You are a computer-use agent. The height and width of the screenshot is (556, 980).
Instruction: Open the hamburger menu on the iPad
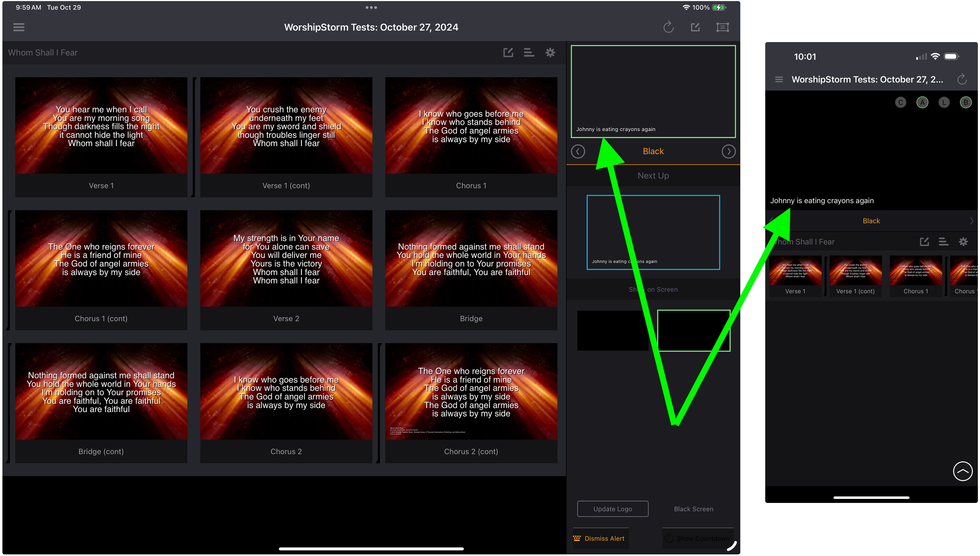click(19, 27)
